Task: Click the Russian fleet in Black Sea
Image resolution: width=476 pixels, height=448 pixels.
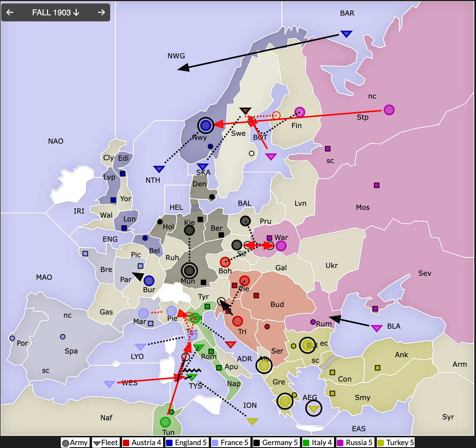Action: point(377,328)
